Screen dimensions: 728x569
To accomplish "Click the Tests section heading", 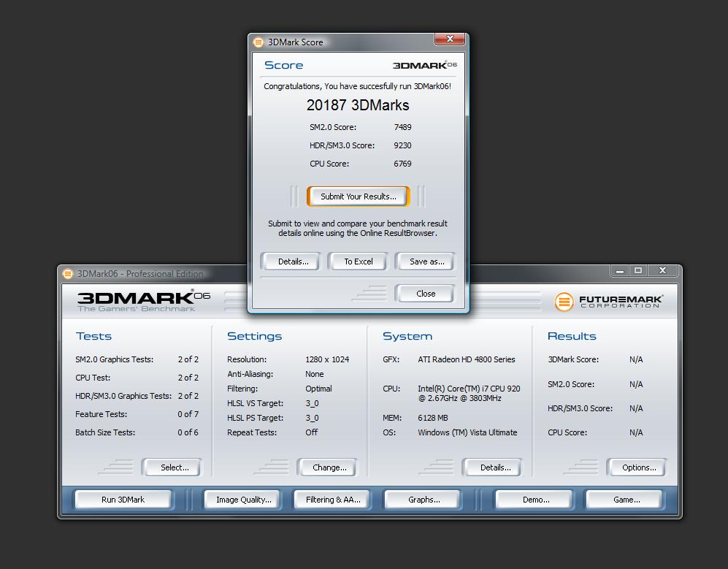I will click(93, 336).
